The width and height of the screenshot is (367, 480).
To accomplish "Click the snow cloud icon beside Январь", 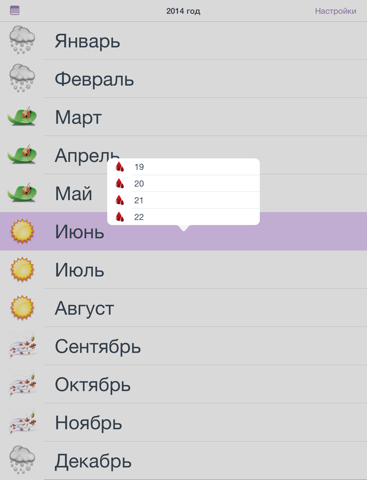I will pyautogui.click(x=22, y=40).
